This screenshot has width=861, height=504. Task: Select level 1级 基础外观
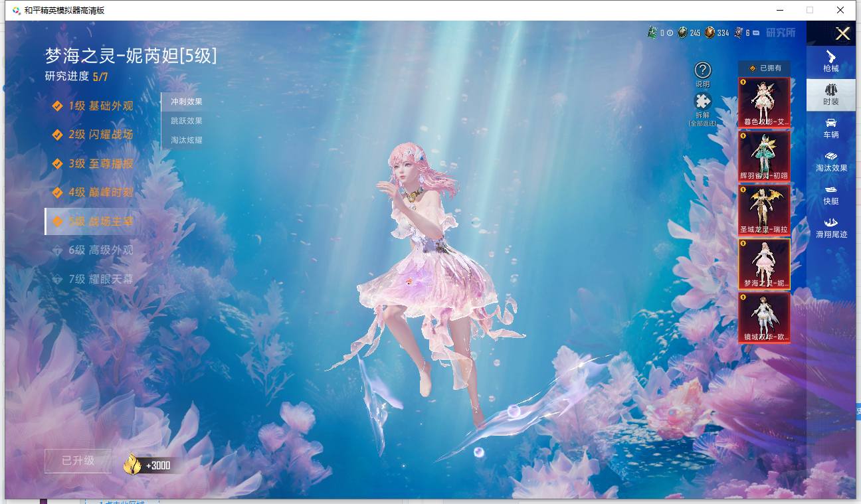[x=93, y=106]
